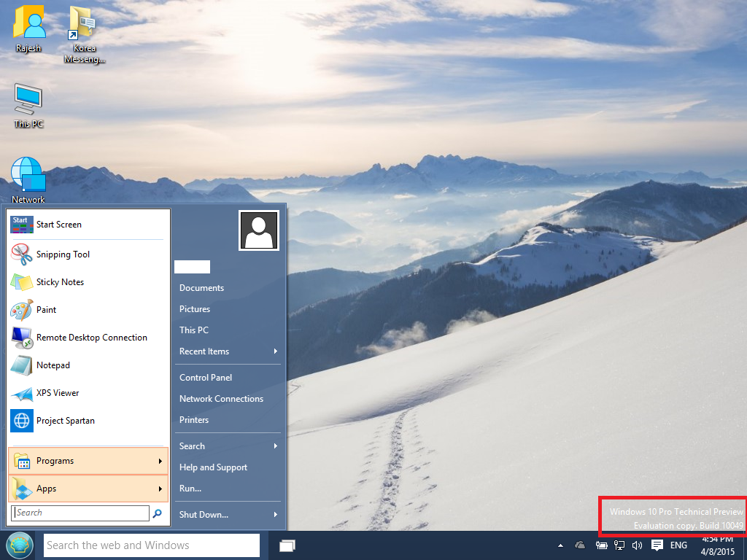Open the volume control in the tray
This screenshot has height=560, width=747.
coord(637,545)
